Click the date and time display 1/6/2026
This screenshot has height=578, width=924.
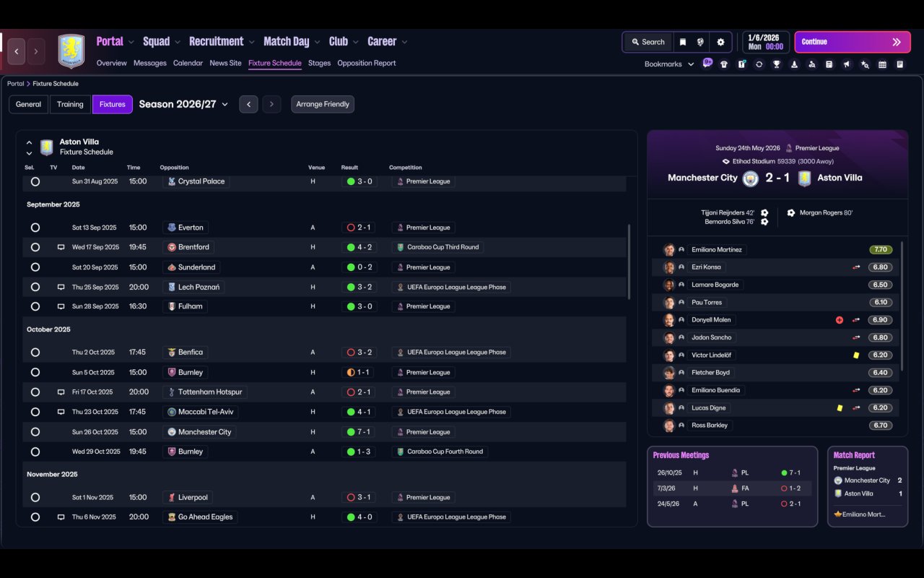pos(765,42)
